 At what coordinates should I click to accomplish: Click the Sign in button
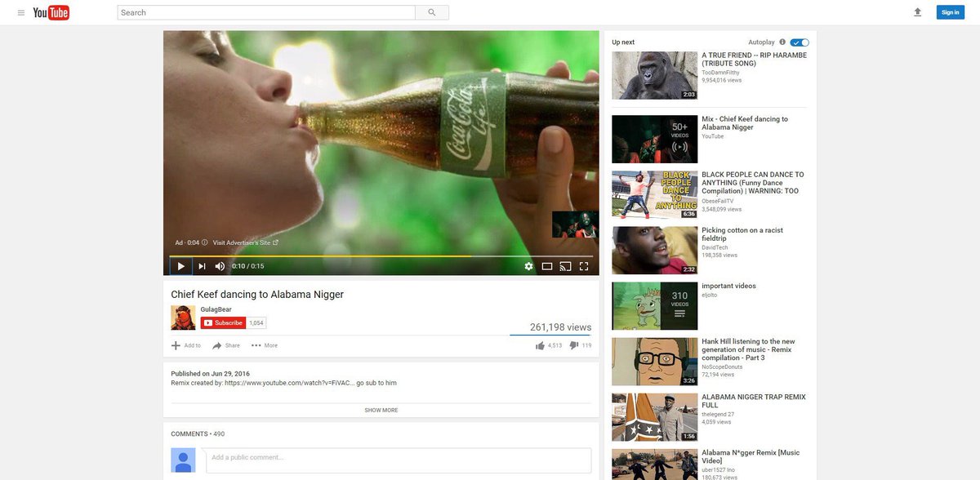[951, 12]
